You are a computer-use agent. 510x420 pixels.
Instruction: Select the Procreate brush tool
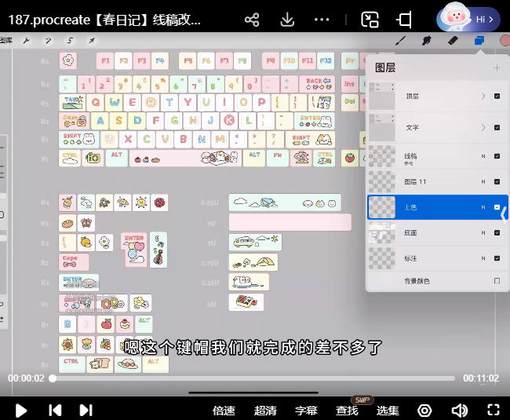[x=401, y=40]
